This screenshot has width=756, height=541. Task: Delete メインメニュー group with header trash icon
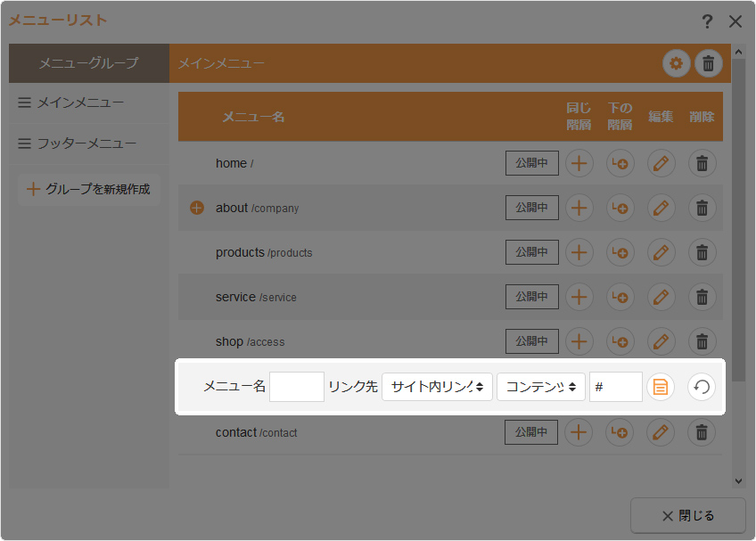708,63
